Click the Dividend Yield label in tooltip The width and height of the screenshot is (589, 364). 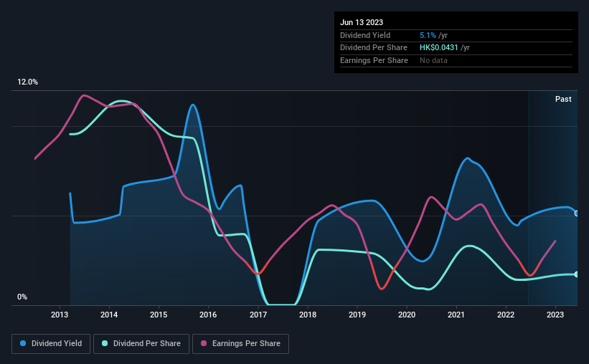pos(365,35)
